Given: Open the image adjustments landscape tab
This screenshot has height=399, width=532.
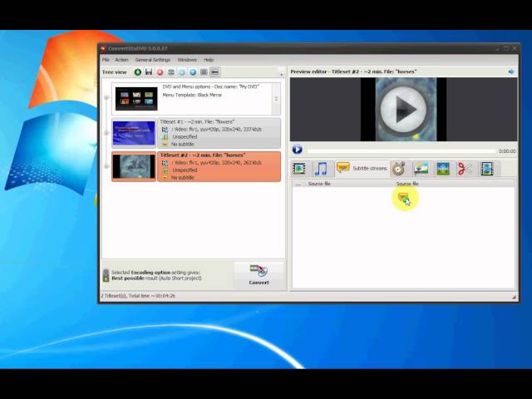Looking at the screenshot, I should pyautogui.click(x=421, y=169).
